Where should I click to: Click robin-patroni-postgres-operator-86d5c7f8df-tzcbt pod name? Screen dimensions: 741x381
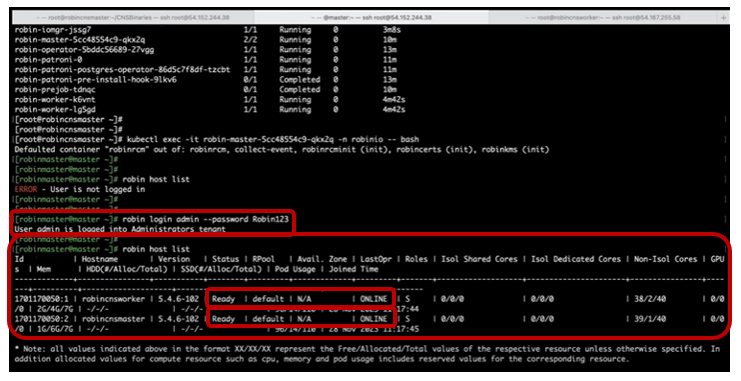(122, 69)
